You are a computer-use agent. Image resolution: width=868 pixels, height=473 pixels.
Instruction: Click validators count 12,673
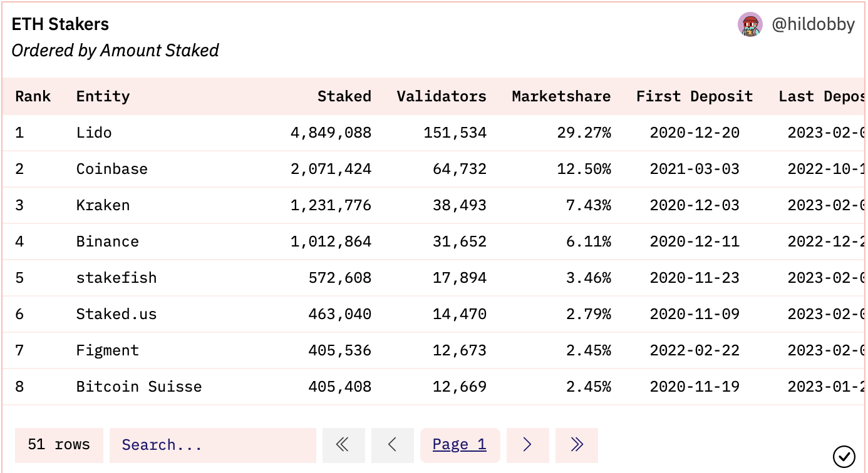[460, 350]
